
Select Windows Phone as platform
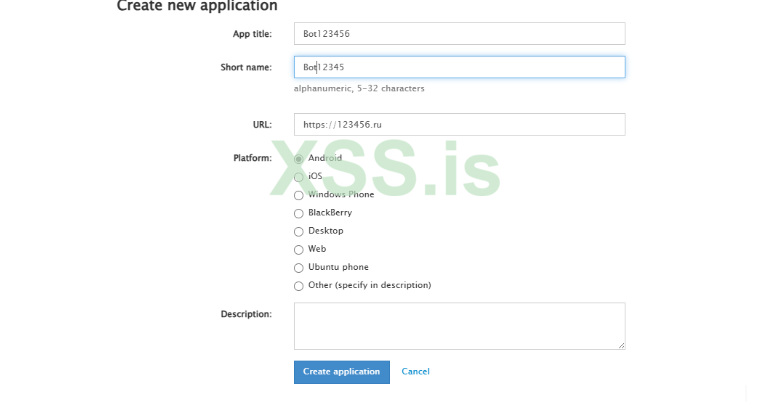click(x=299, y=195)
